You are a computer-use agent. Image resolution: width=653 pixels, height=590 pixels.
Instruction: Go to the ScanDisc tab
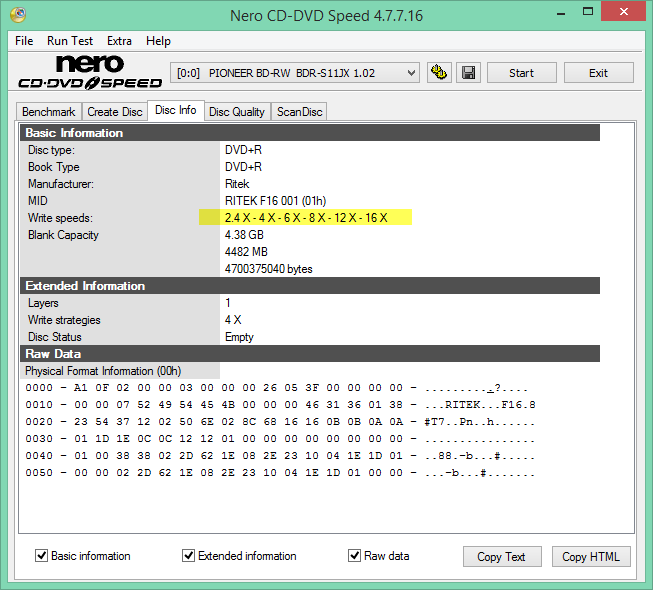click(x=299, y=112)
